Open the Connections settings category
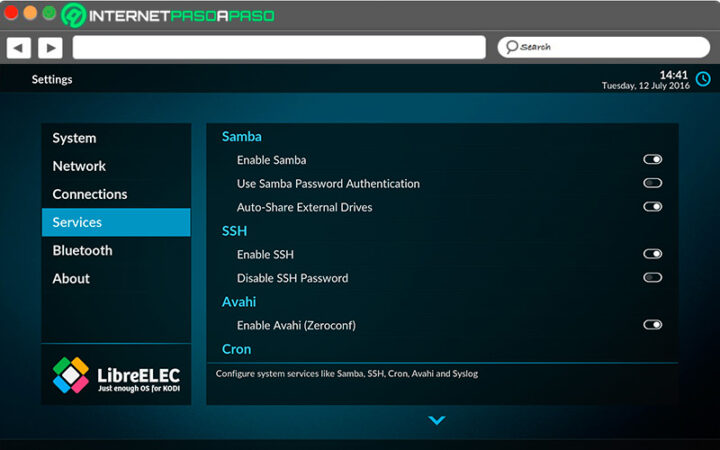The image size is (720, 450). pos(116,194)
